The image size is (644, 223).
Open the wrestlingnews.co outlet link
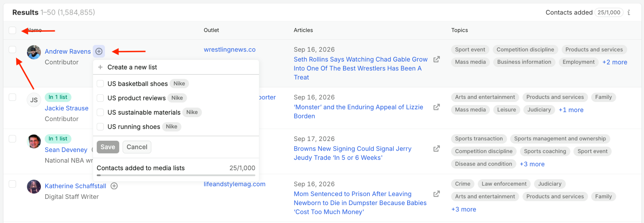tap(230, 50)
